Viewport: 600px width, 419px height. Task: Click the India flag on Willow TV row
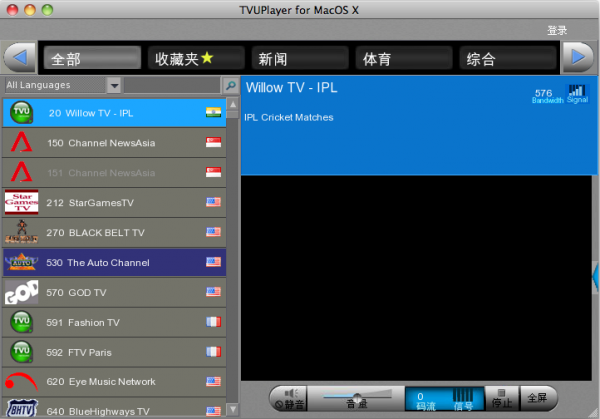click(214, 112)
